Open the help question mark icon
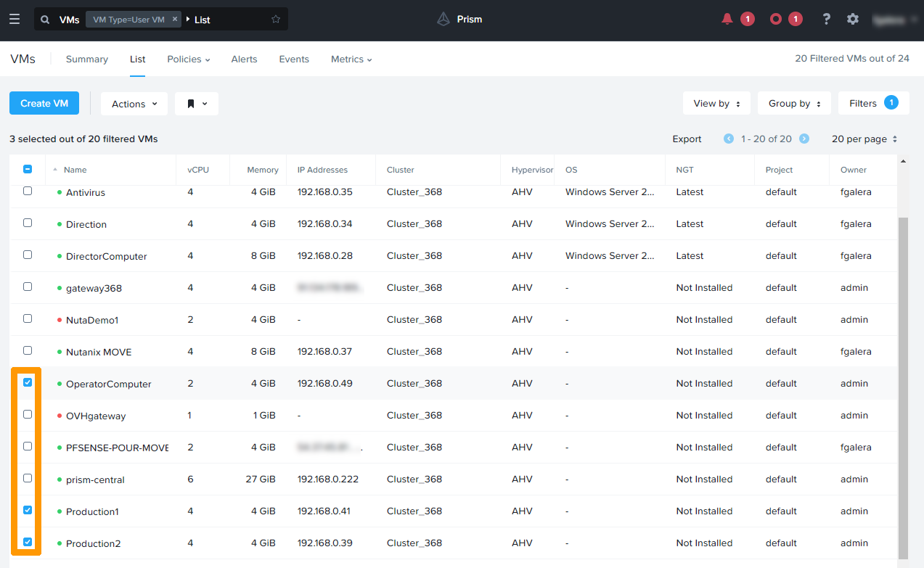924x568 pixels. (826, 19)
